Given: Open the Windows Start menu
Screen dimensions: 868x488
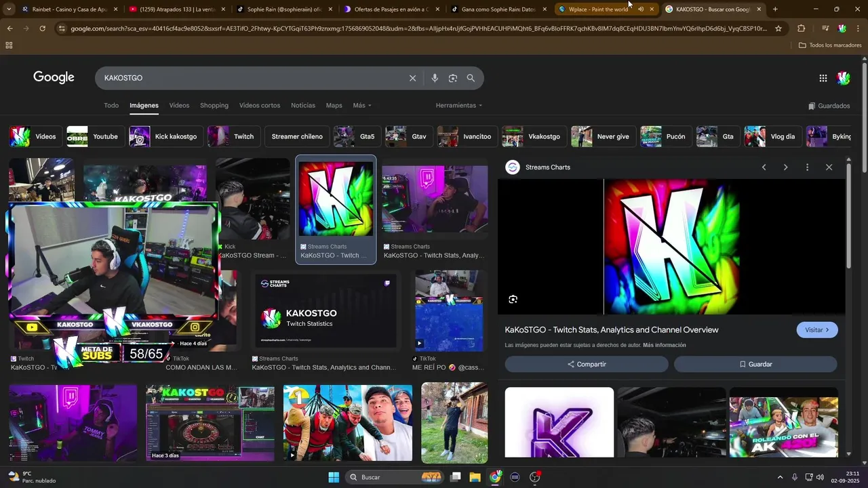Looking at the screenshot, I should click(334, 477).
